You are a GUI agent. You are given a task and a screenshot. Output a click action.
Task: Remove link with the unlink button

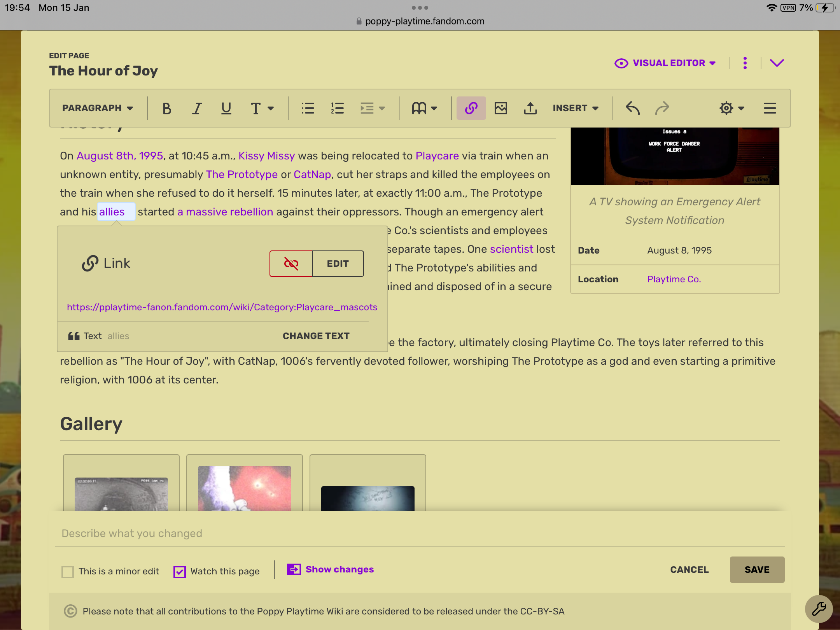pos(291,264)
